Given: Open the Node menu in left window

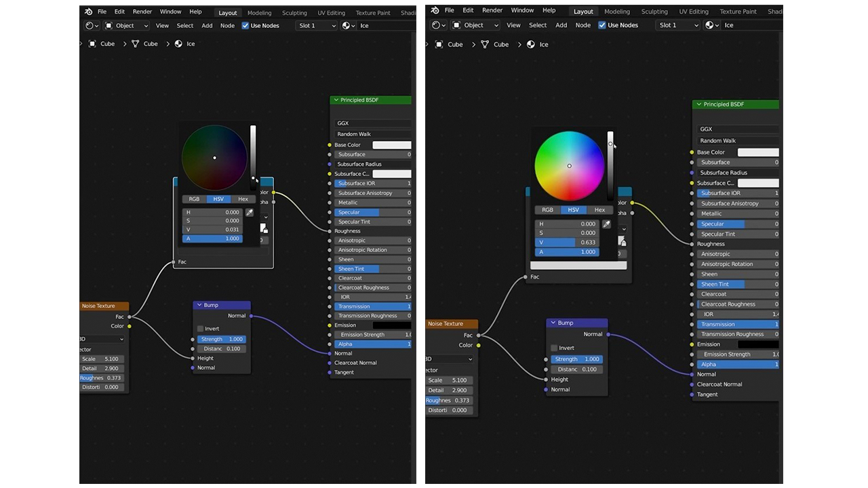Looking at the screenshot, I should pyautogui.click(x=227, y=26).
